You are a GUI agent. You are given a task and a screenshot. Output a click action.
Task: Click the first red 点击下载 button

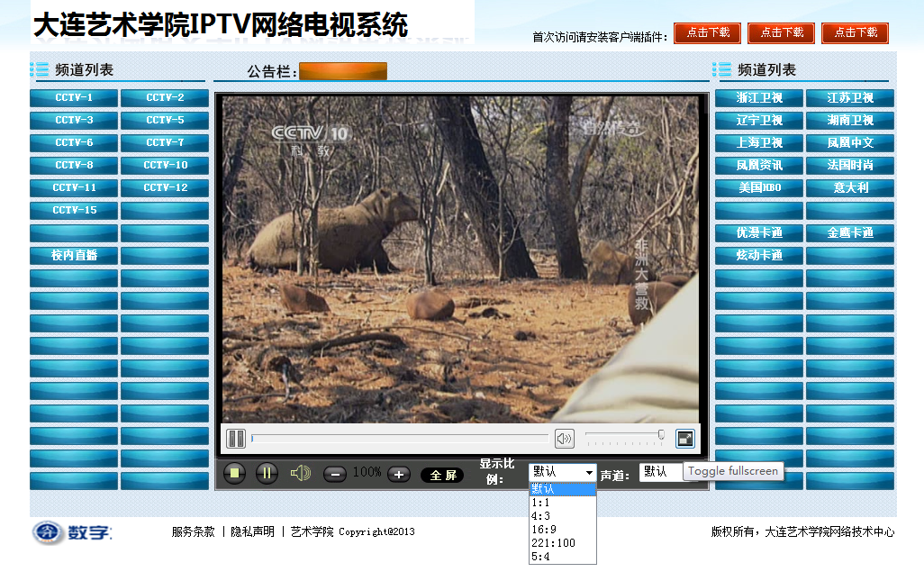coord(707,33)
